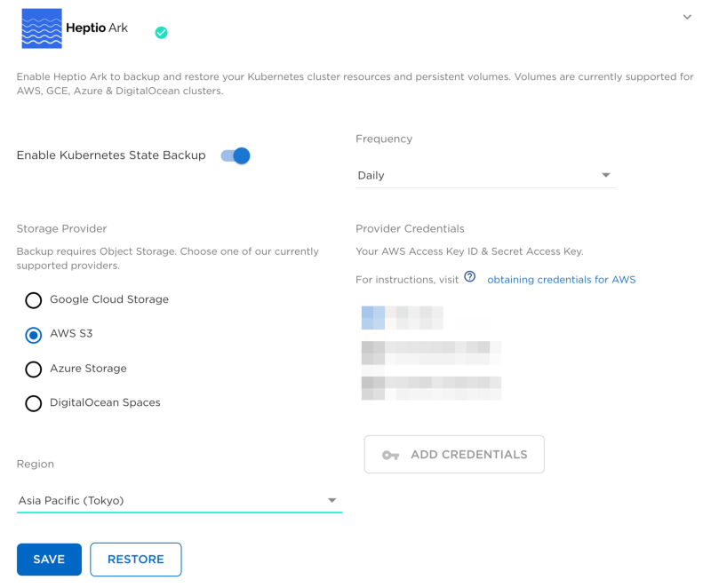Click the Provider Credentials heading
The height and width of the screenshot is (588, 711).
point(410,229)
